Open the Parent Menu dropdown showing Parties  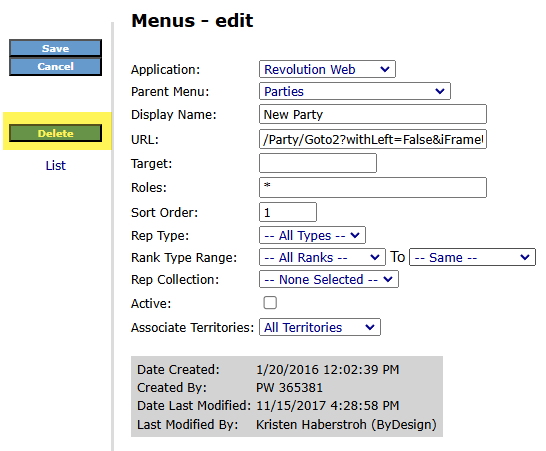(x=354, y=91)
